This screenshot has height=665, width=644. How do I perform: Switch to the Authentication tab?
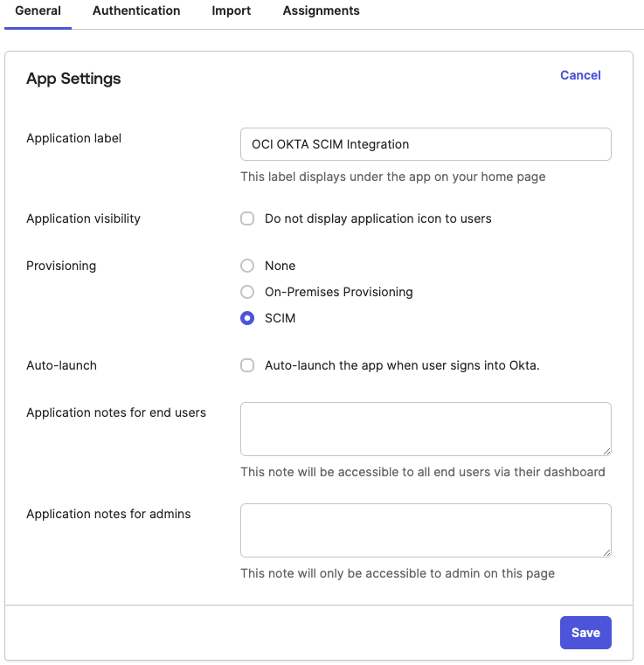136,11
